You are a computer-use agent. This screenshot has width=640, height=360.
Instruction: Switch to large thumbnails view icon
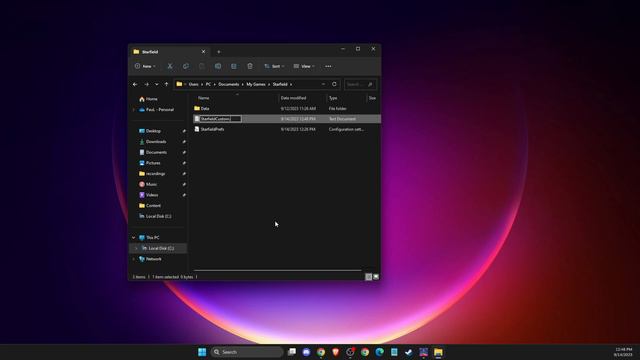376,277
